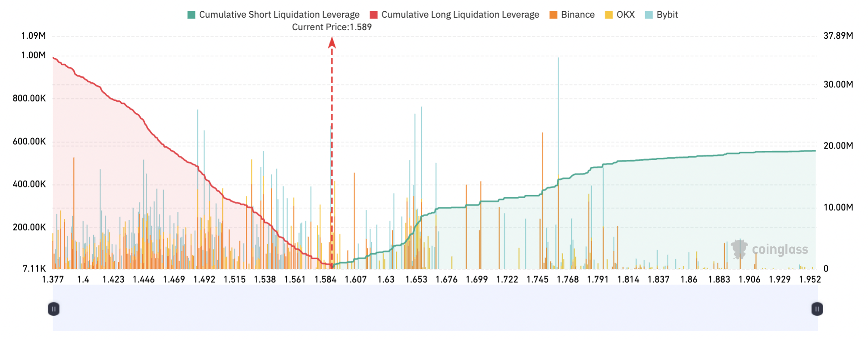Click the coinglass watermark logo
The width and height of the screenshot is (868, 339).
(x=739, y=249)
